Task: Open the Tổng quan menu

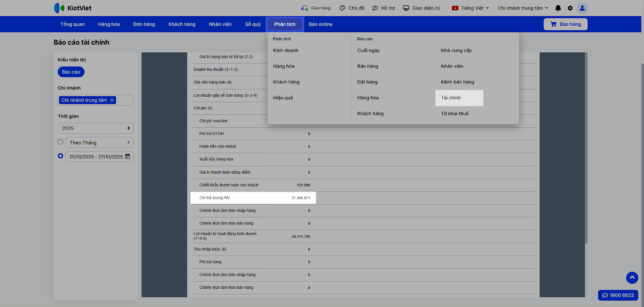Action: click(x=72, y=24)
